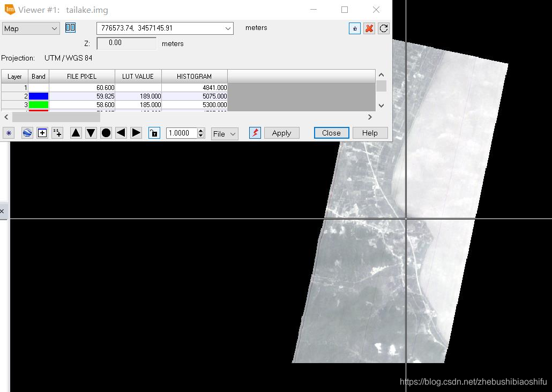The image size is (552, 392).
Task: Click the twin blue panels icon beside Map
Action: (x=70, y=27)
